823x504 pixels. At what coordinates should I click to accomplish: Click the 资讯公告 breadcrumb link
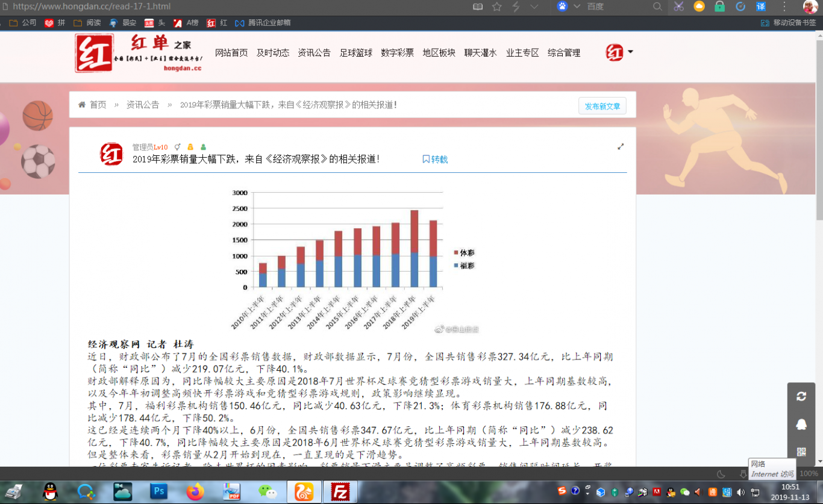coord(143,105)
